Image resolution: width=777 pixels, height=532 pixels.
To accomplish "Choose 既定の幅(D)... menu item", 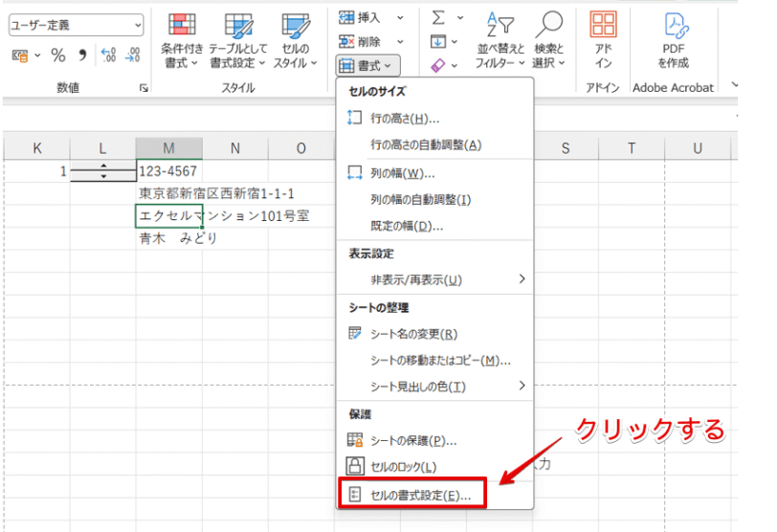I will point(434,227).
